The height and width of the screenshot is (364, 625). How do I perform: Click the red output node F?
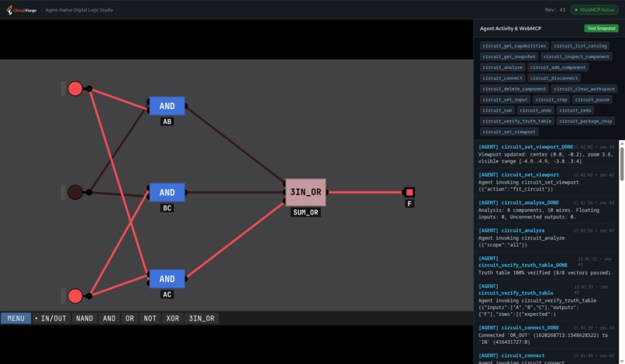(x=409, y=192)
